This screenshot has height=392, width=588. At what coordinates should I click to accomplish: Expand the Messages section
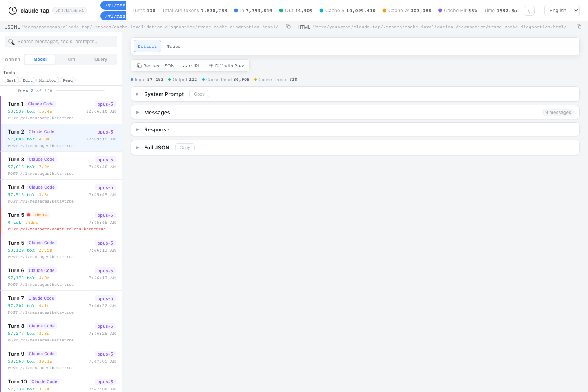point(355,112)
